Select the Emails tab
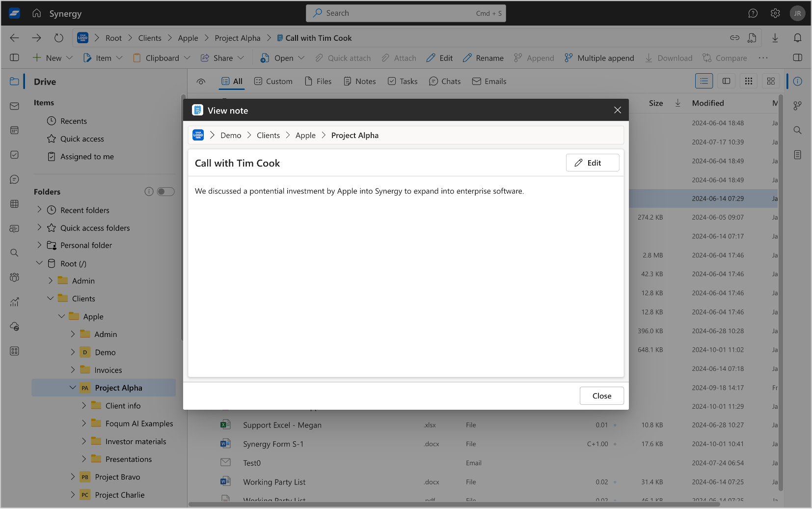The image size is (812, 509). (489, 82)
